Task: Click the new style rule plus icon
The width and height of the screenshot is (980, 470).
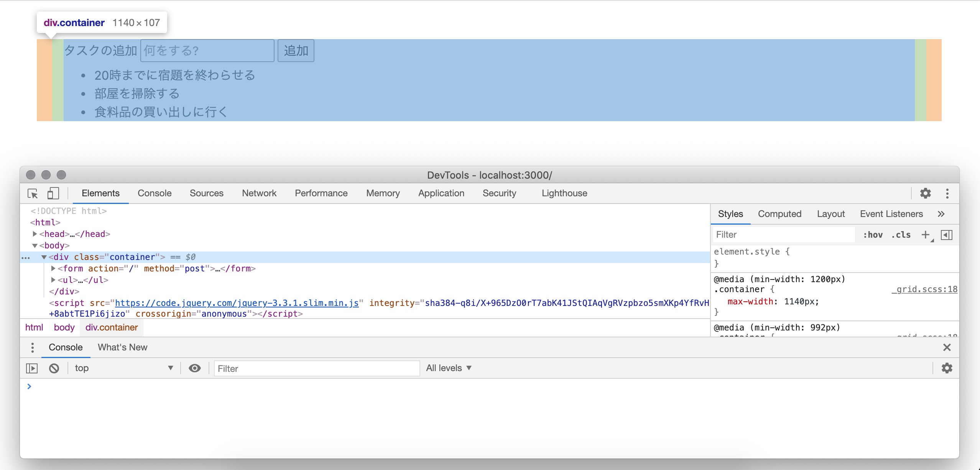Action: point(926,235)
